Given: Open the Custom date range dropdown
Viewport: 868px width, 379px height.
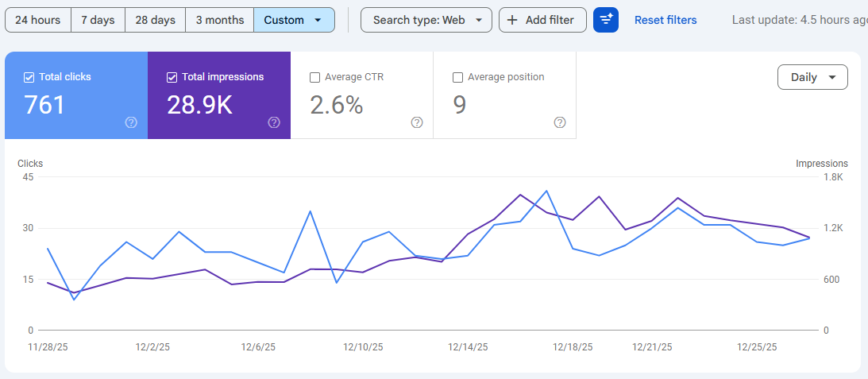Looking at the screenshot, I should [x=294, y=20].
